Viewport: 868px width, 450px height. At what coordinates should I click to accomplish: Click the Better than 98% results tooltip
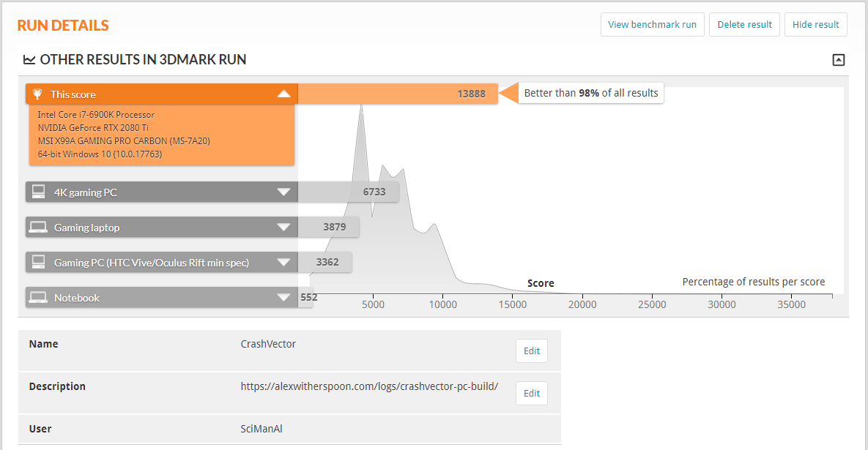tap(590, 94)
